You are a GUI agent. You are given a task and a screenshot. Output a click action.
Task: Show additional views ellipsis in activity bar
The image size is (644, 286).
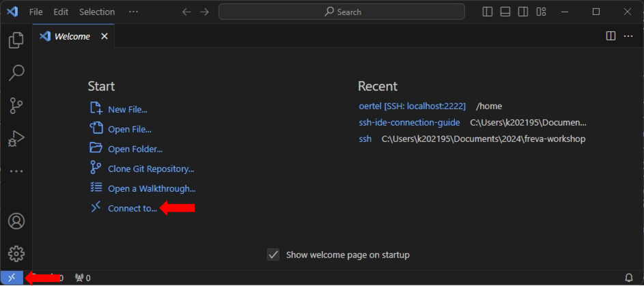click(16, 171)
